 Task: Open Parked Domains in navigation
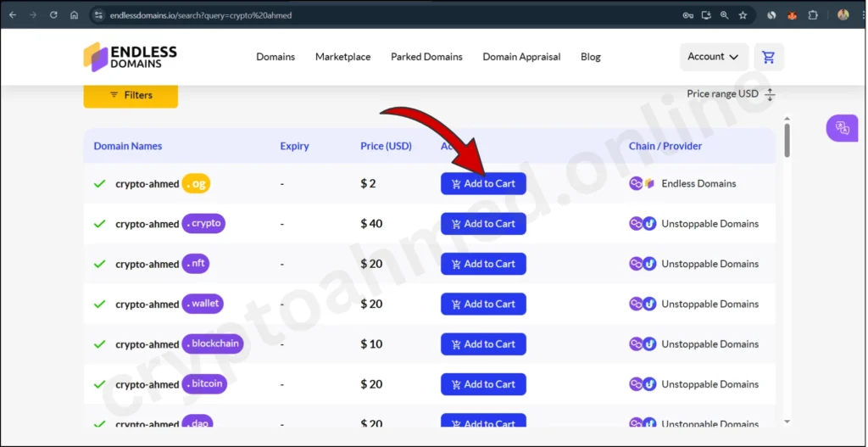(426, 57)
